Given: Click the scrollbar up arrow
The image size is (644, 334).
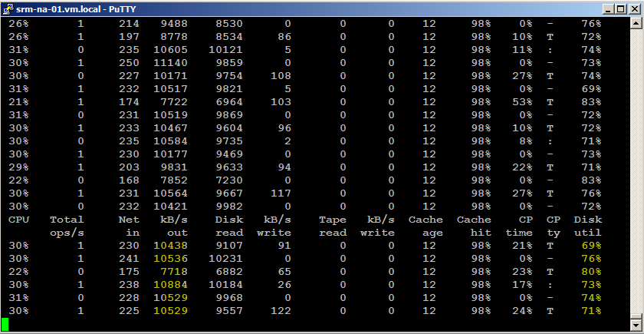Looking at the screenshot, I should tap(636, 23).
